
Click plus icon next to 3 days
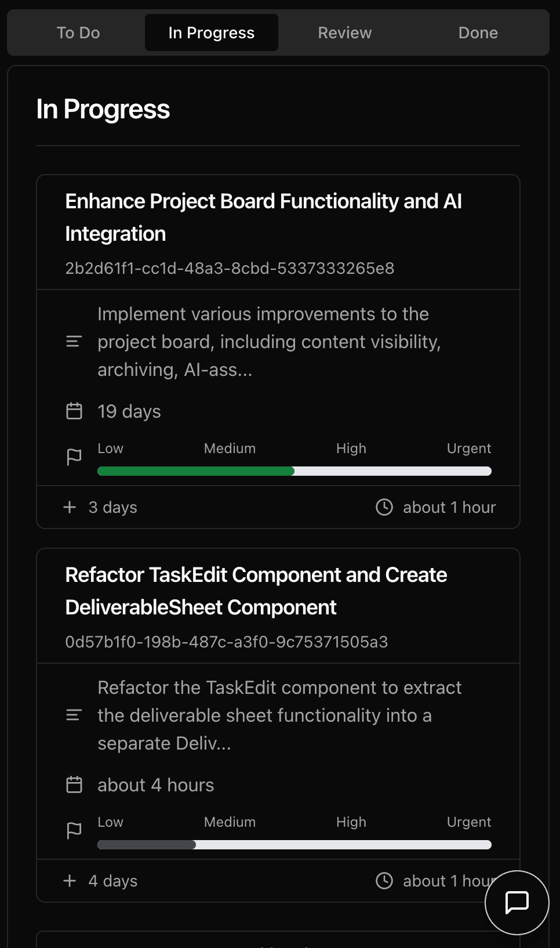tap(70, 507)
